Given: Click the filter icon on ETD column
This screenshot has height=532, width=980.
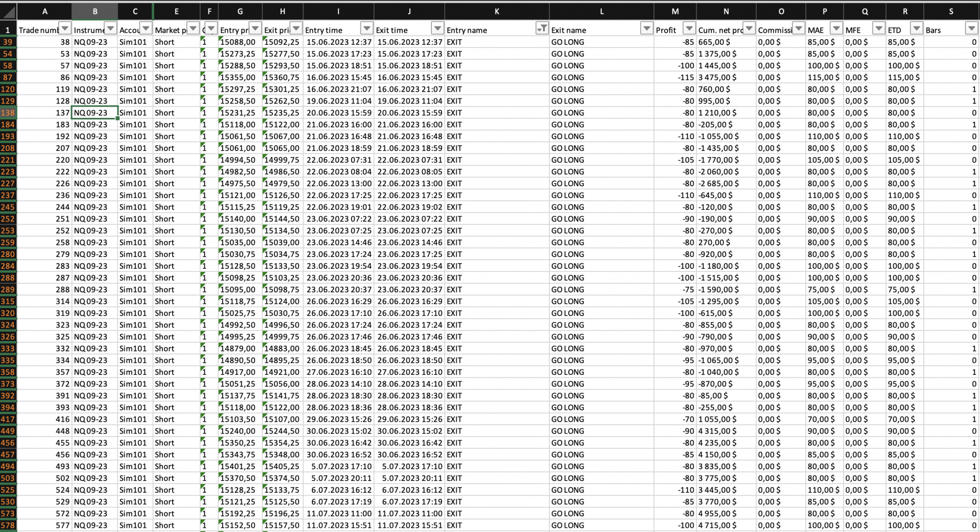Looking at the screenshot, I should 917,29.
